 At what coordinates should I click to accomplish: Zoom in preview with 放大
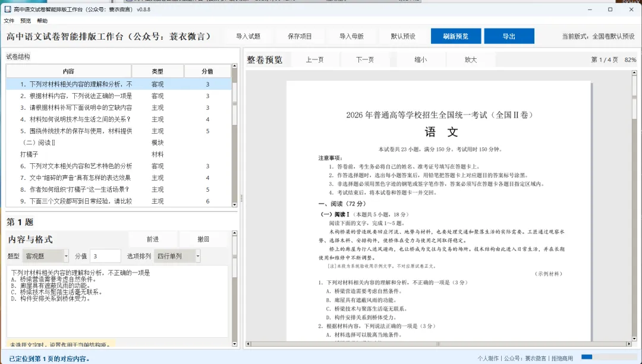[471, 60]
